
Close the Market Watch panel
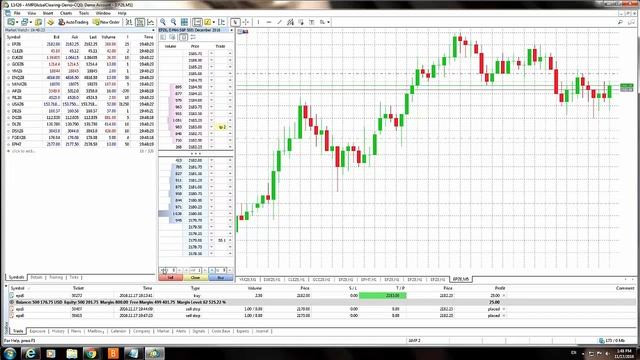(153, 30)
